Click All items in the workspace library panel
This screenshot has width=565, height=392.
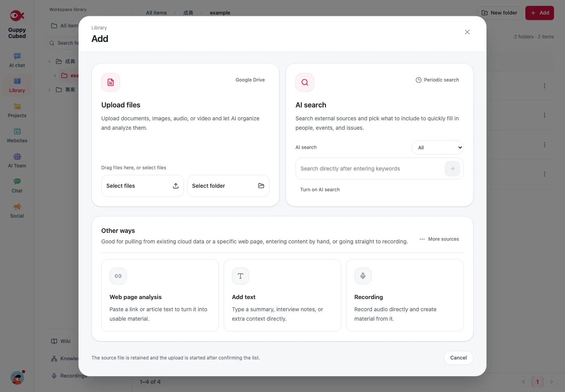65,26
